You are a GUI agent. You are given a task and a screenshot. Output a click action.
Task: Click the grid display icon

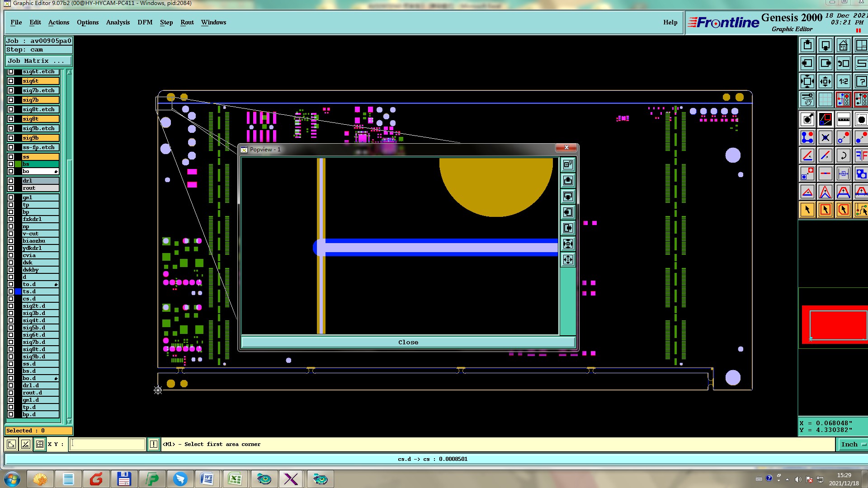point(825,99)
